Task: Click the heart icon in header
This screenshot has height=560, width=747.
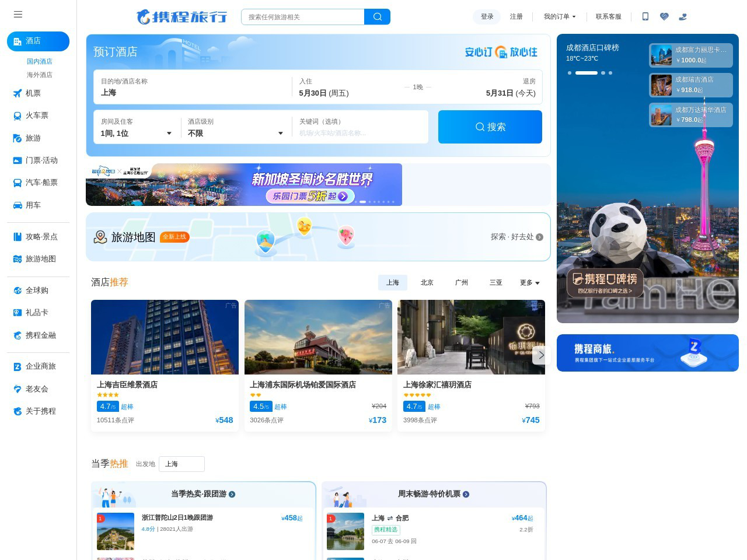Action: (x=664, y=16)
